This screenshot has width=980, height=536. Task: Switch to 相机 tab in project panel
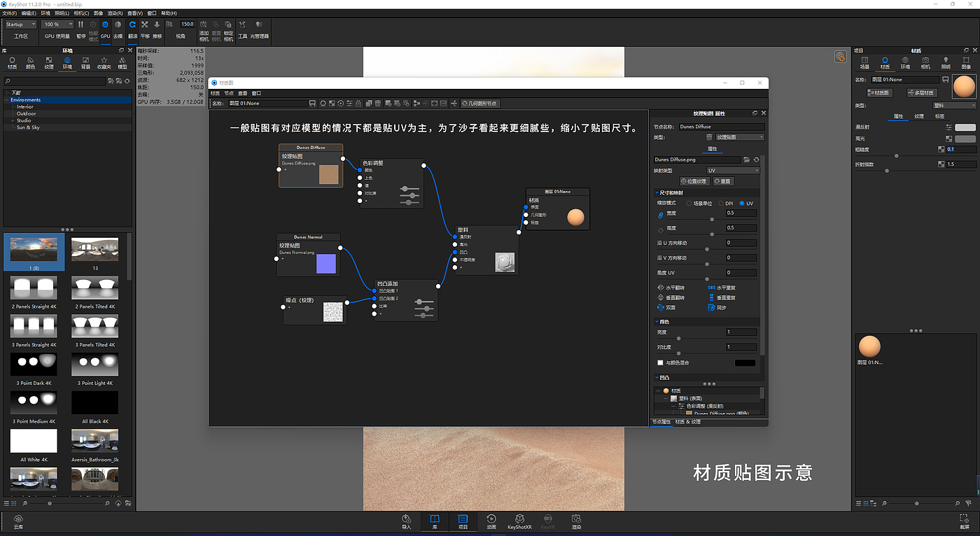pos(925,63)
